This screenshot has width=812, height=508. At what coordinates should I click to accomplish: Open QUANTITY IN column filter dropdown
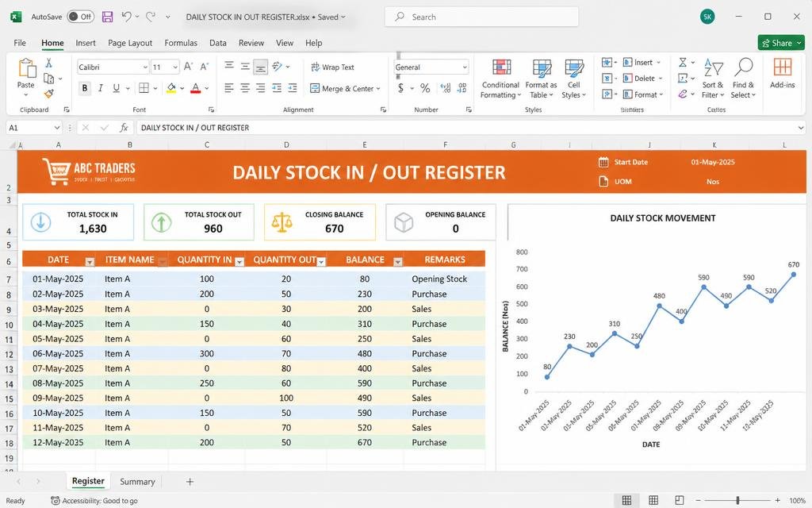click(x=239, y=262)
